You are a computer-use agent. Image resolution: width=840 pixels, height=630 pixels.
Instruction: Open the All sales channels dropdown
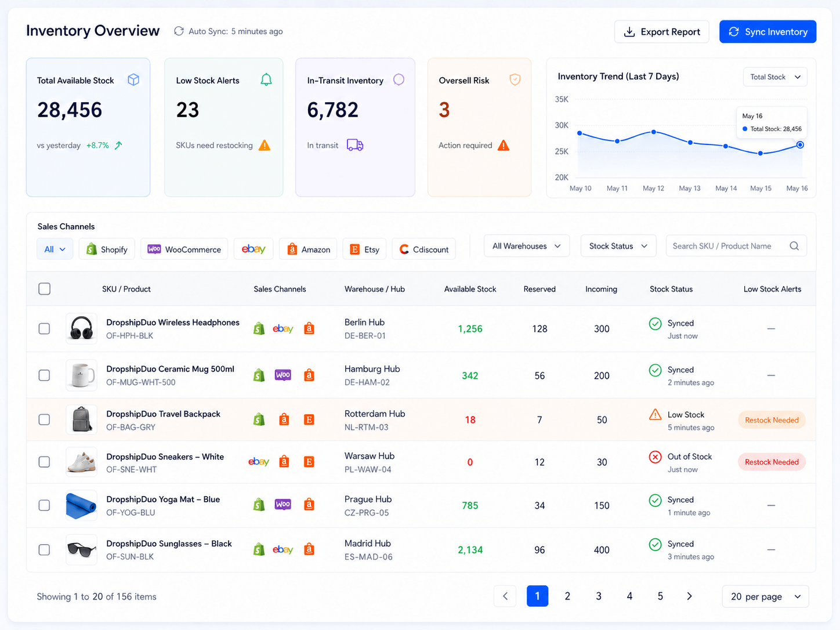(x=55, y=249)
